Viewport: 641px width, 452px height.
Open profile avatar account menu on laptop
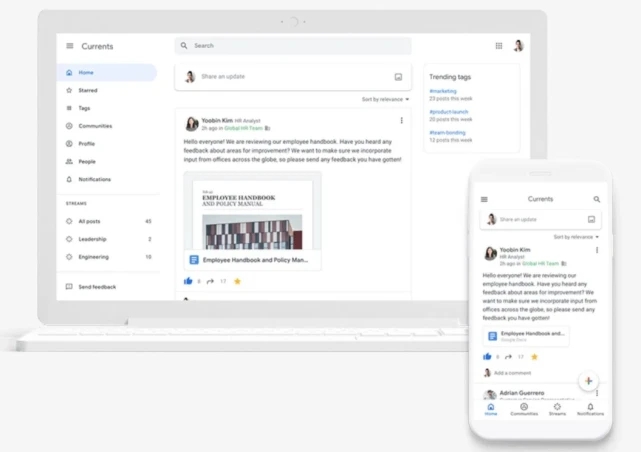click(518, 46)
